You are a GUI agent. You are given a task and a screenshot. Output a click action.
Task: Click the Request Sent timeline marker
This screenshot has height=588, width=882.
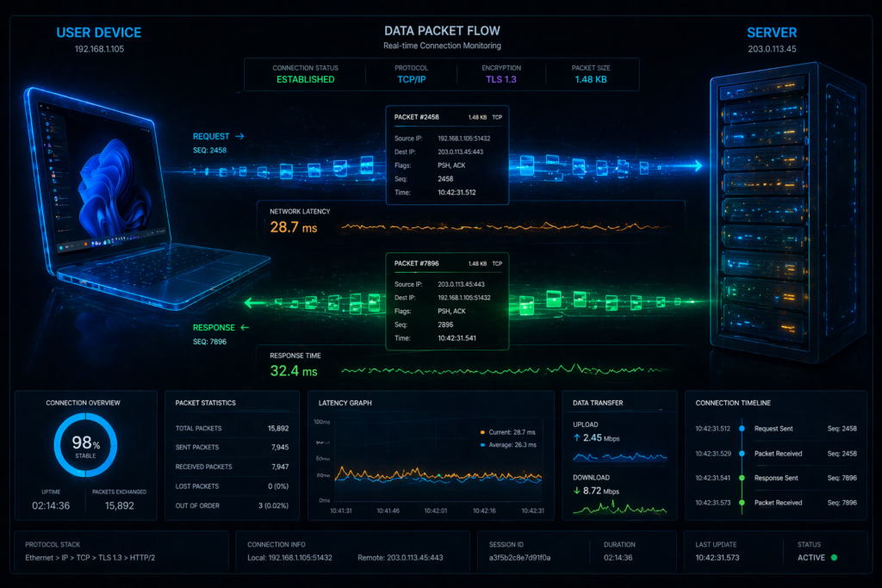tap(741, 428)
